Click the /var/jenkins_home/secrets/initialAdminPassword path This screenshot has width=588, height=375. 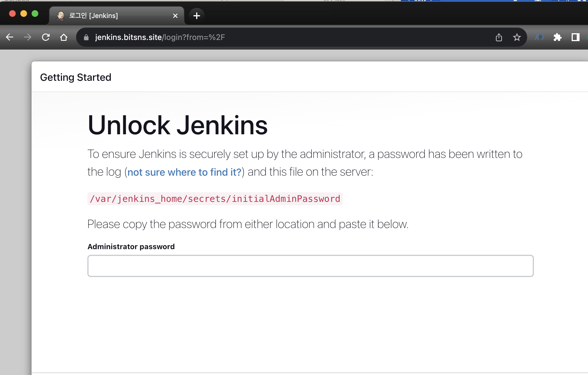(215, 199)
